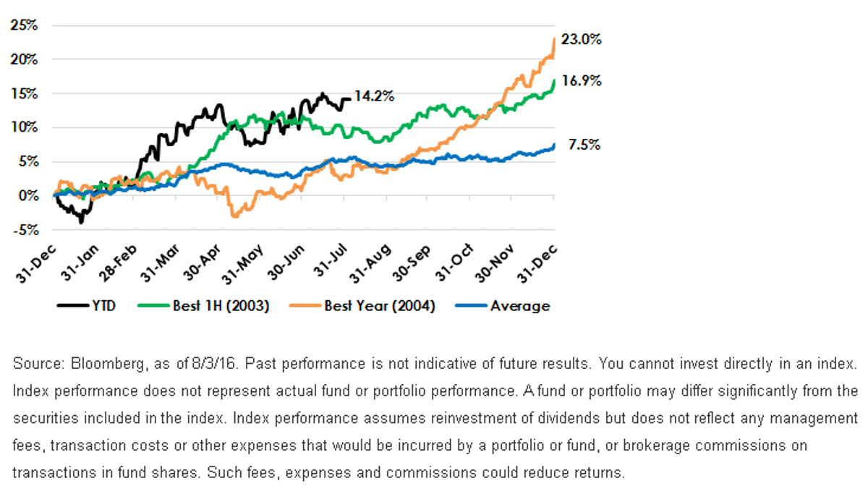Screen dimensions: 868x494
Task: Click the -5% y-axis label
Action: point(25,230)
